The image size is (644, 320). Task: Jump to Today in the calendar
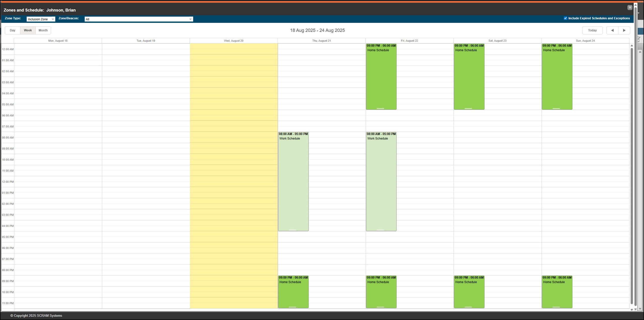(x=592, y=30)
